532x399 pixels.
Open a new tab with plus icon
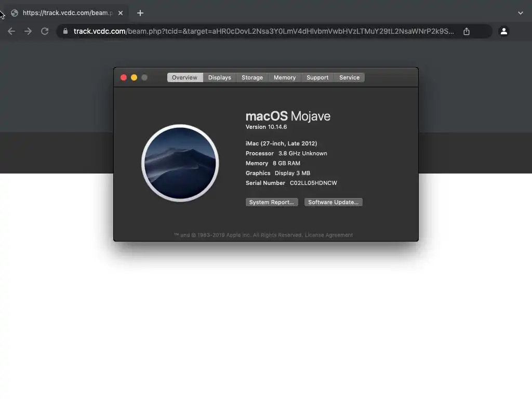click(x=140, y=13)
